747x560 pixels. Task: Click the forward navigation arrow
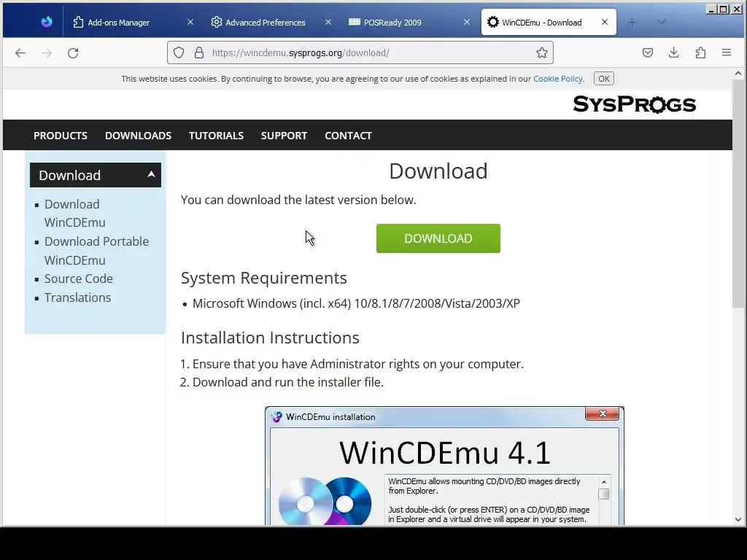pos(47,52)
